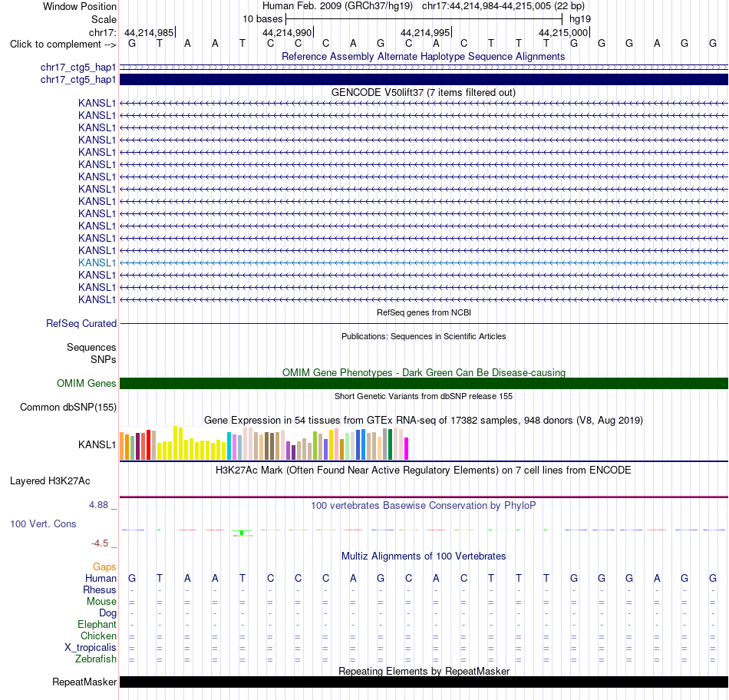The image size is (729, 700).
Task: Click ruler position marker 44,215,000
Action: (563, 32)
